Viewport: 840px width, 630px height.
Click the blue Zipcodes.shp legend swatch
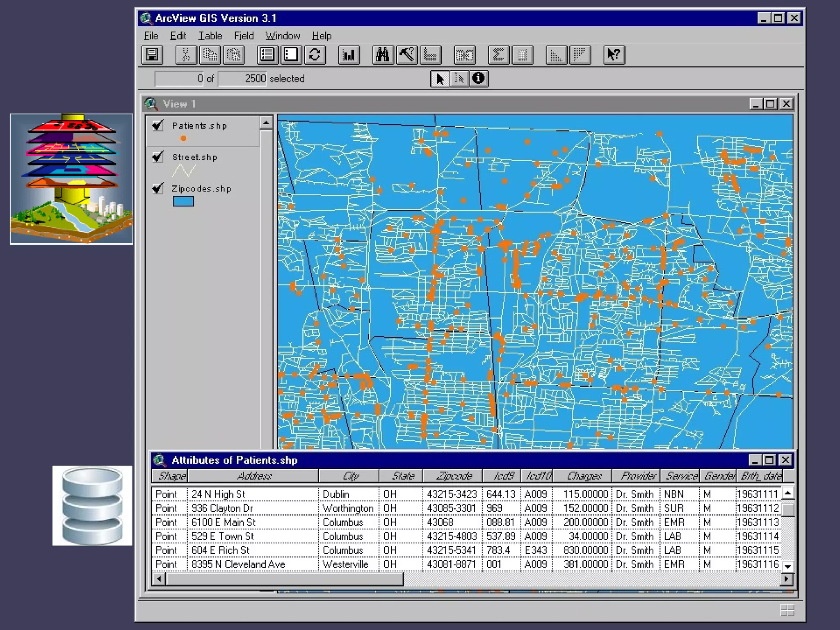[x=183, y=201]
